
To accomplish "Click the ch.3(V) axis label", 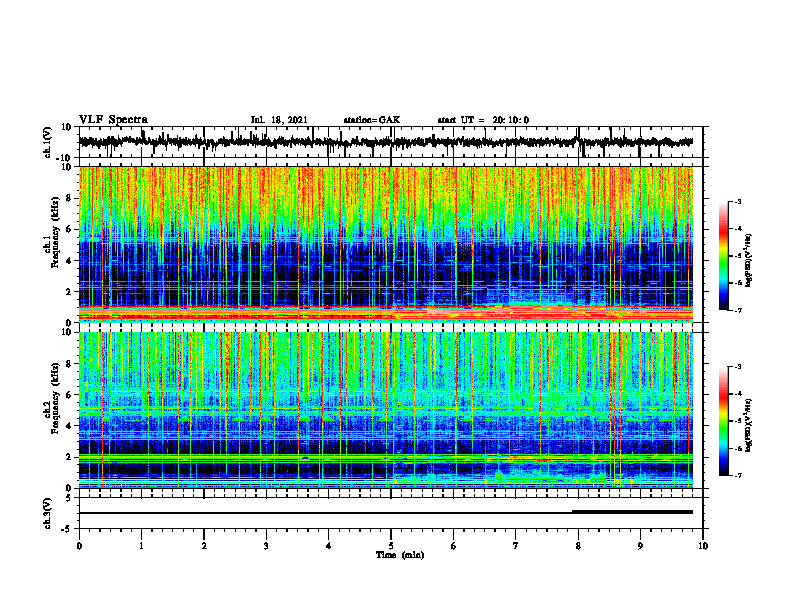I will click(x=49, y=513).
